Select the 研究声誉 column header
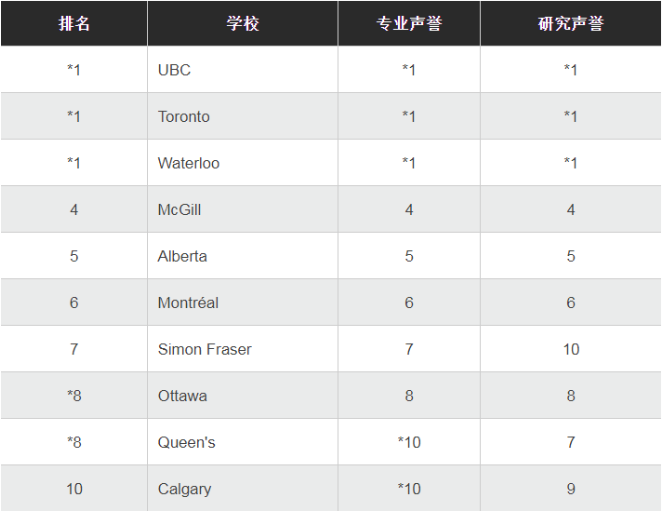This screenshot has width=662, height=513. (570, 24)
